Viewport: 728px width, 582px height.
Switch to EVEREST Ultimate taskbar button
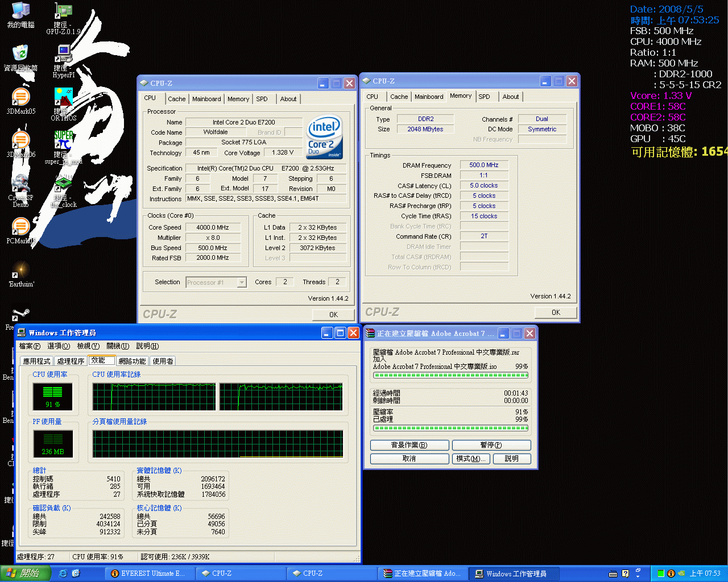pos(151,573)
